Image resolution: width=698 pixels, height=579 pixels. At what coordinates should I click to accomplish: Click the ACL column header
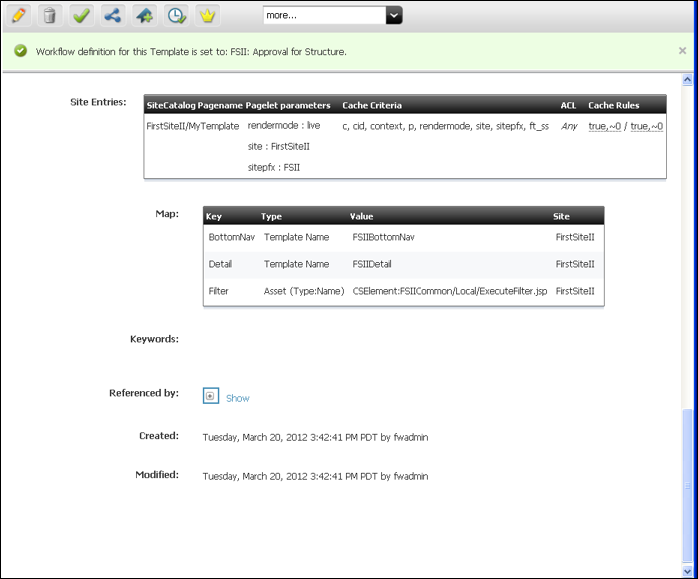tap(568, 105)
